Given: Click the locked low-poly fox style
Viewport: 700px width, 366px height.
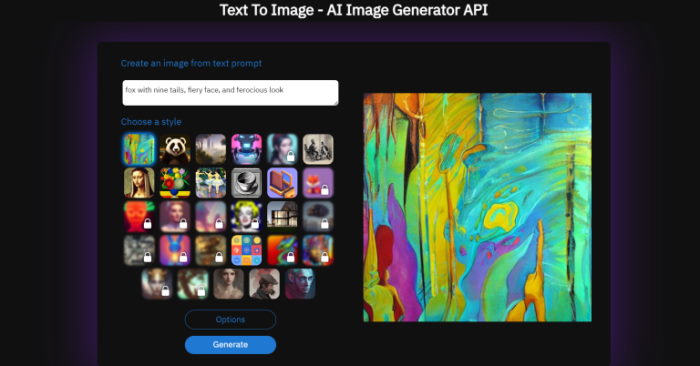Looking at the screenshot, I should pyautogui.click(x=318, y=183).
